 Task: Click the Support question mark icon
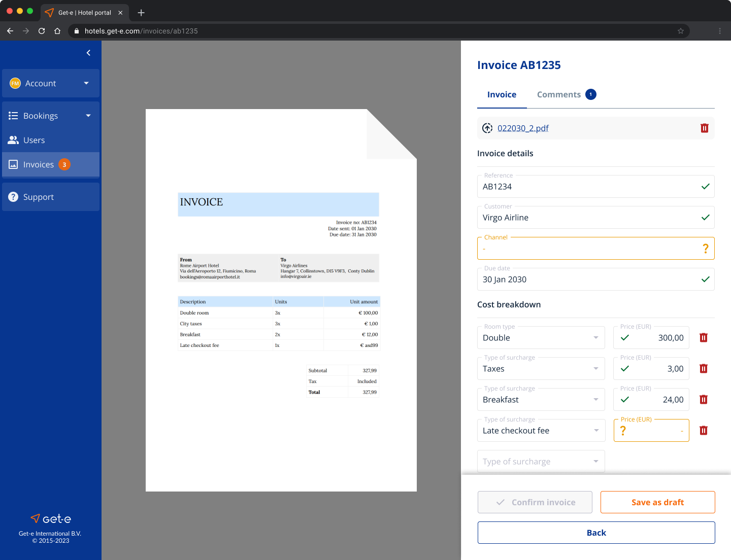[x=13, y=197]
